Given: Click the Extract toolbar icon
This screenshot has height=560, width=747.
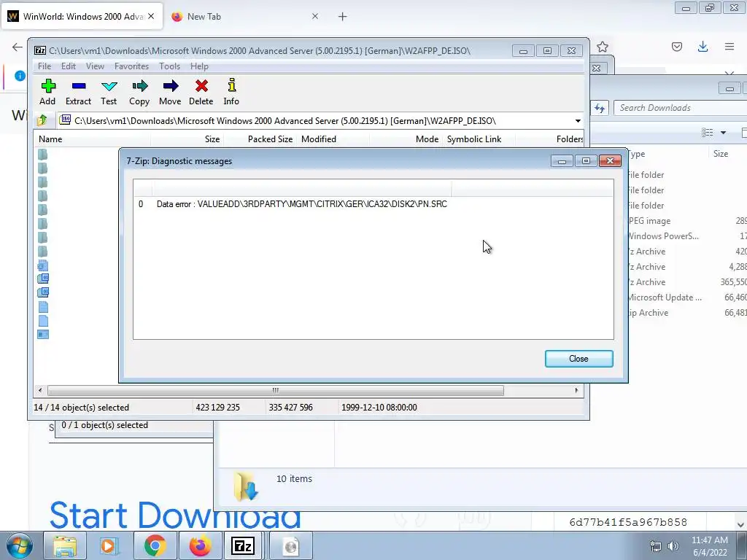Looking at the screenshot, I should 78,92.
